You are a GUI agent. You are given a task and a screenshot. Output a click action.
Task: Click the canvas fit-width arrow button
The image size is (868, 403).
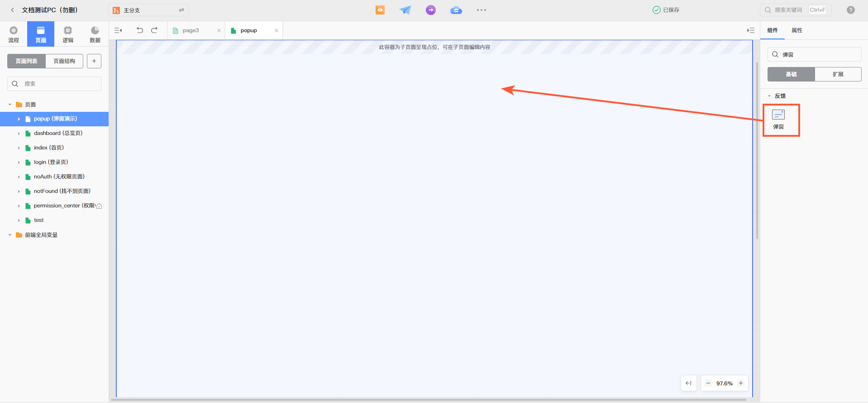688,383
